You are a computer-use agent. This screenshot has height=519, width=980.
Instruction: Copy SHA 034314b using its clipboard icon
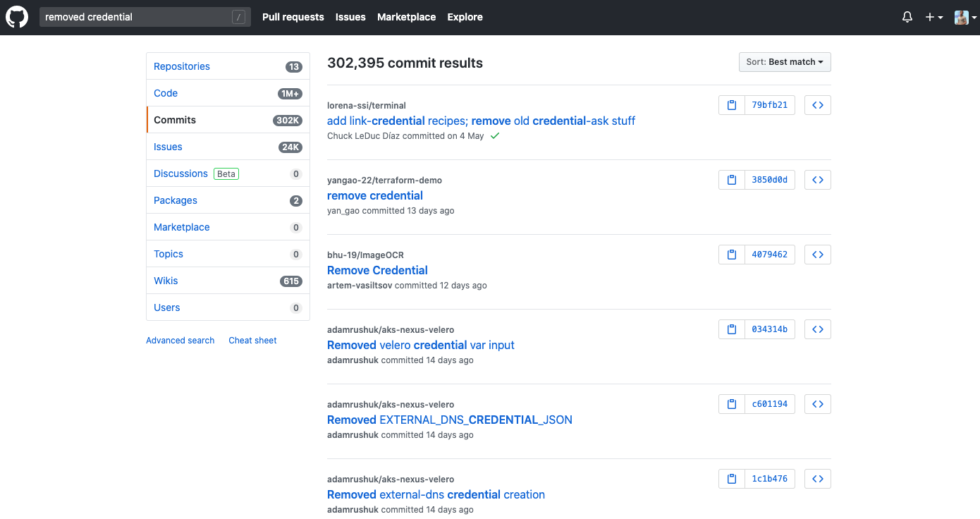731,329
